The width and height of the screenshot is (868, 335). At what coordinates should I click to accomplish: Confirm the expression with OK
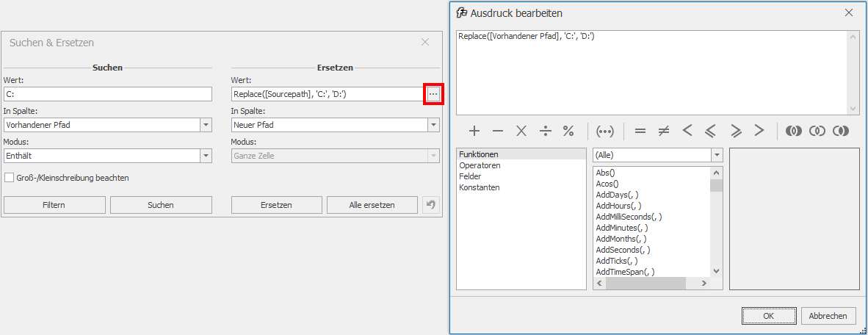click(x=768, y=316)
